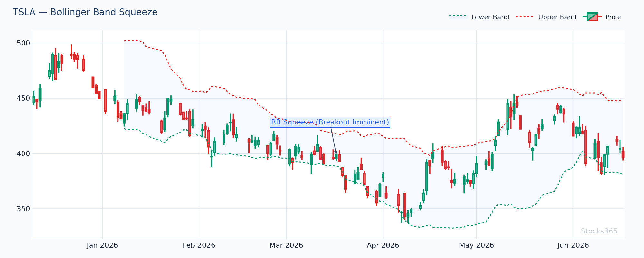644x258 pixels.
Task: Click the chart title TSLA — Bollinger Band Squeeze
Action: tap(85, 12)
